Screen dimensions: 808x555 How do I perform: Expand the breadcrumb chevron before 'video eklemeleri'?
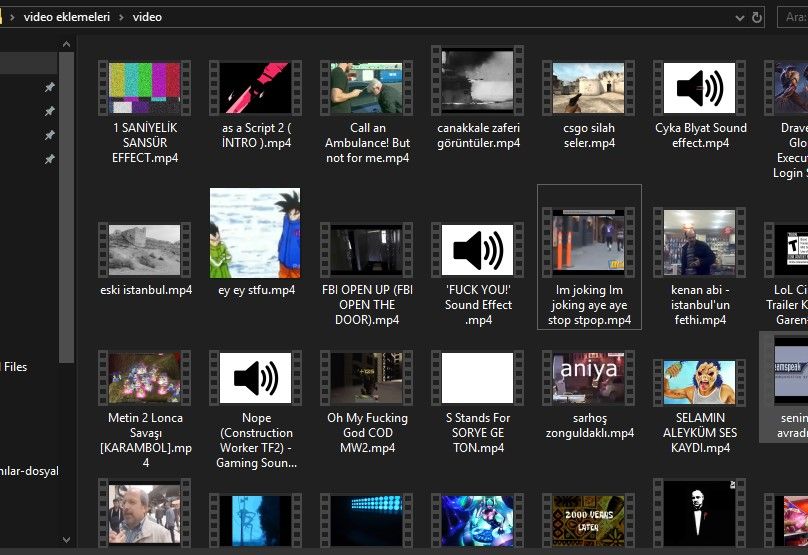12,18
